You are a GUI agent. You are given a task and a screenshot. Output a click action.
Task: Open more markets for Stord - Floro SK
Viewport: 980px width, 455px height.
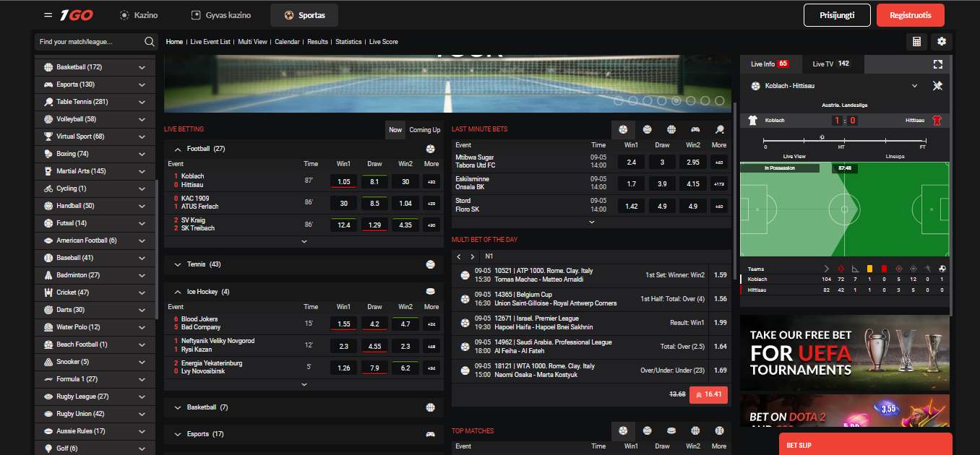click(x=719, y=206)
